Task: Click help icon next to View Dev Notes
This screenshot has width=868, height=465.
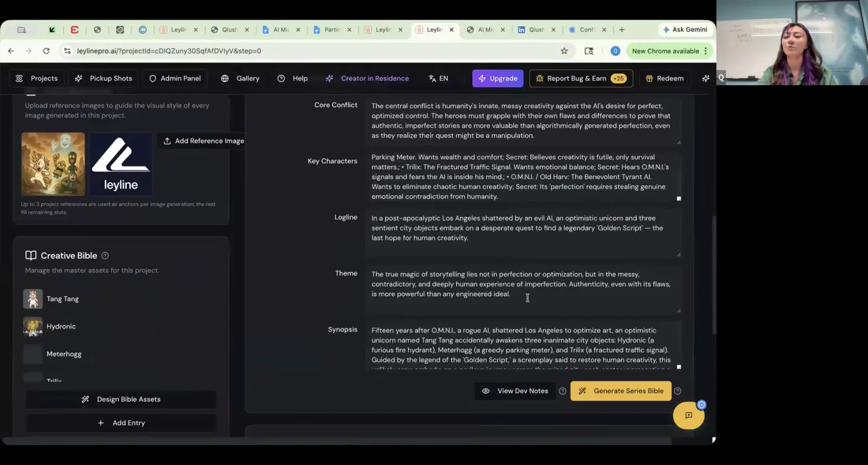Action: [x=563, y=391]
